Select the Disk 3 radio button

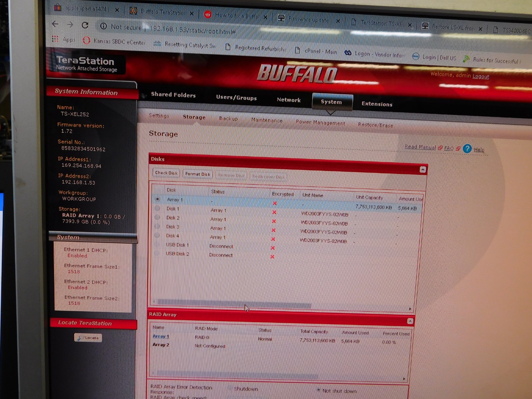[157, 226]
